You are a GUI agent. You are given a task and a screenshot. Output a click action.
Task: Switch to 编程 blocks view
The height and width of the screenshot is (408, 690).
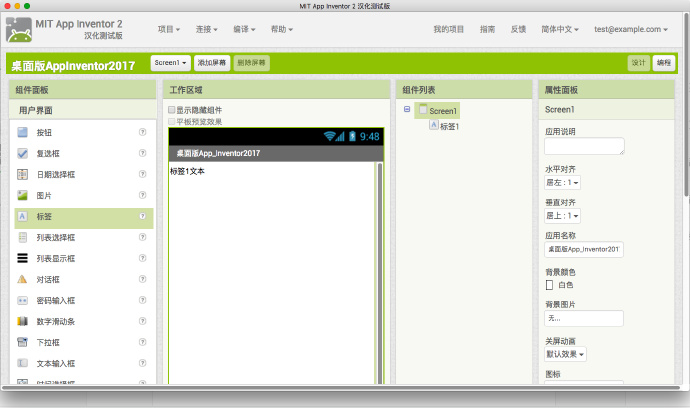[x=664, y=62]
